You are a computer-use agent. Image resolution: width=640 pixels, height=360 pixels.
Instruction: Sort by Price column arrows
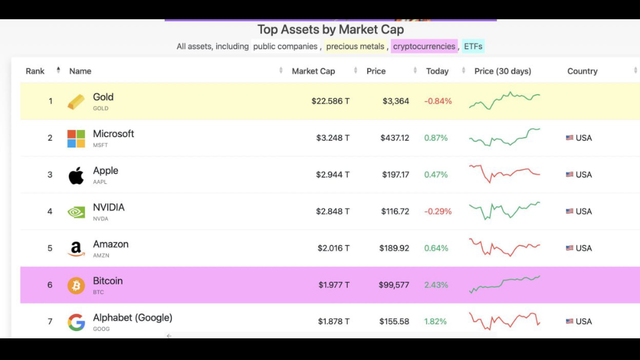click(x=415, y=71)
